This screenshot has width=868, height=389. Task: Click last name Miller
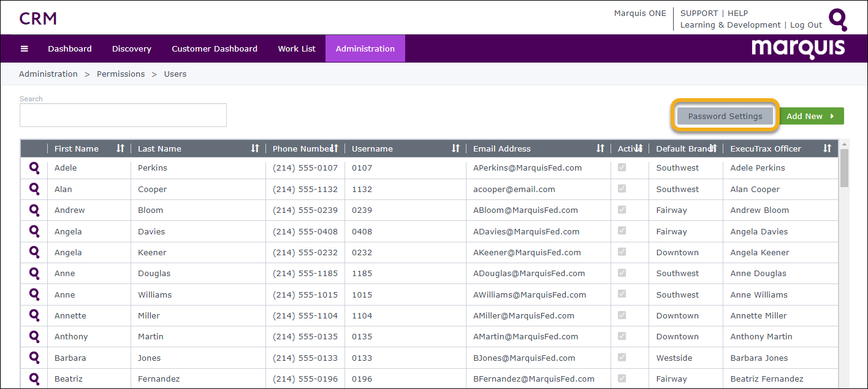click(149, 315)
